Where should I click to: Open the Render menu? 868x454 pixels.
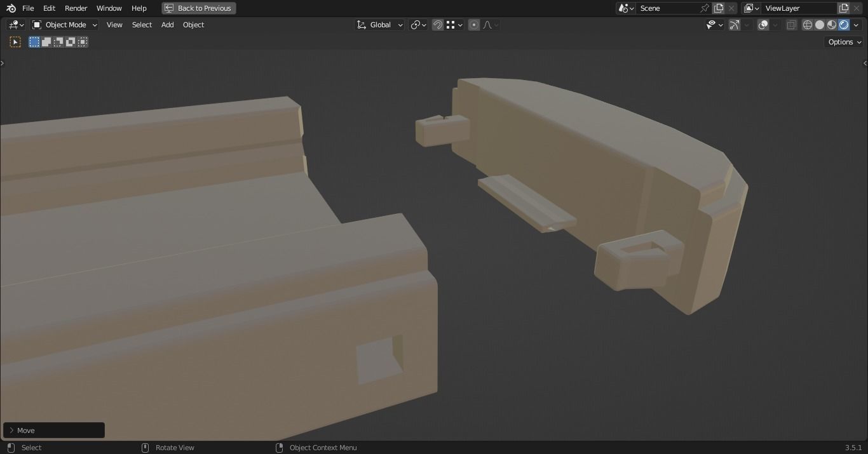[x=76, y=8]
